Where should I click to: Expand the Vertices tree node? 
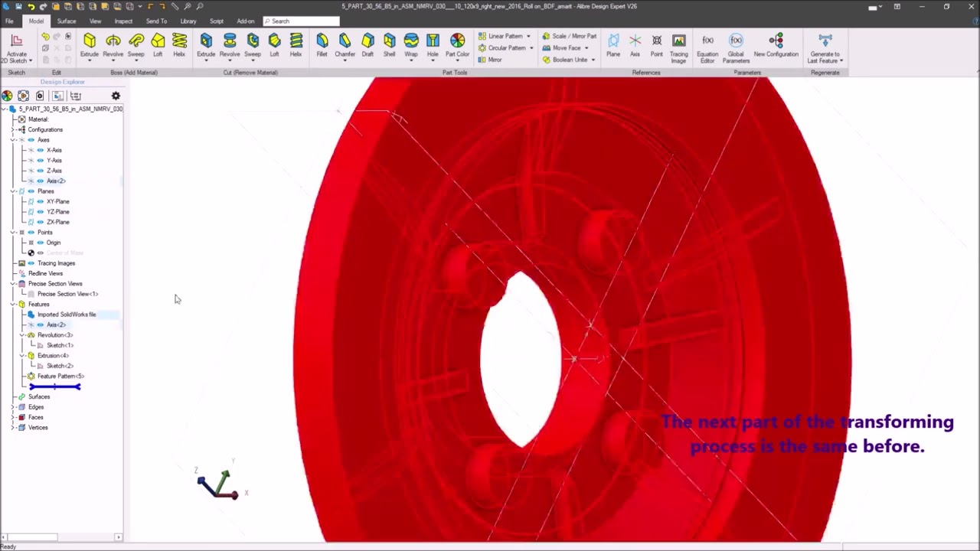coord(13,428)
